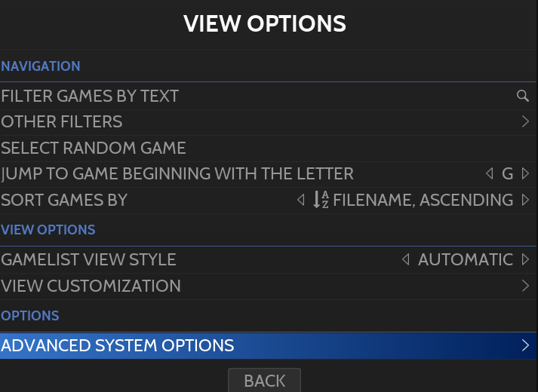The height and width of the screenshot is (392, 538).
Task: Click left arrow before Automatic view style
Action: [x=406, y=259]
